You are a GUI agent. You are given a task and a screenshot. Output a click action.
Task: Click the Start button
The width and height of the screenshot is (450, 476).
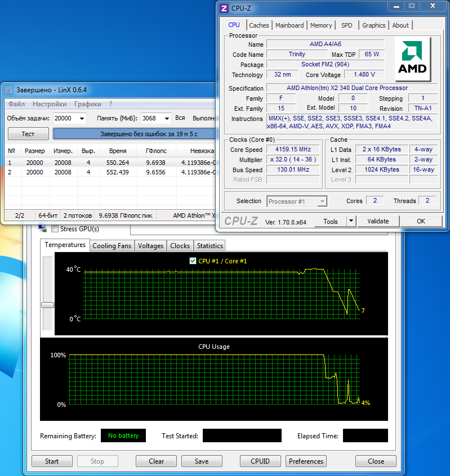[52, 461]
